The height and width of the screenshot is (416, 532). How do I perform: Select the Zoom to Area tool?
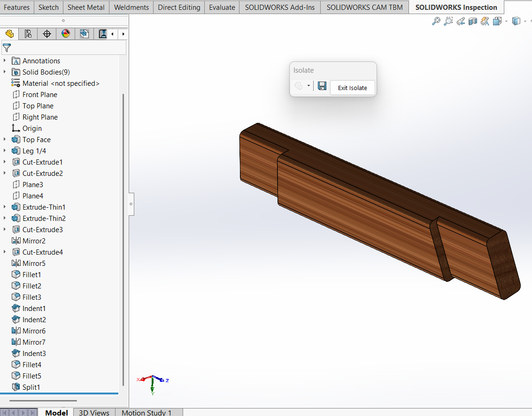click(448, 21)
